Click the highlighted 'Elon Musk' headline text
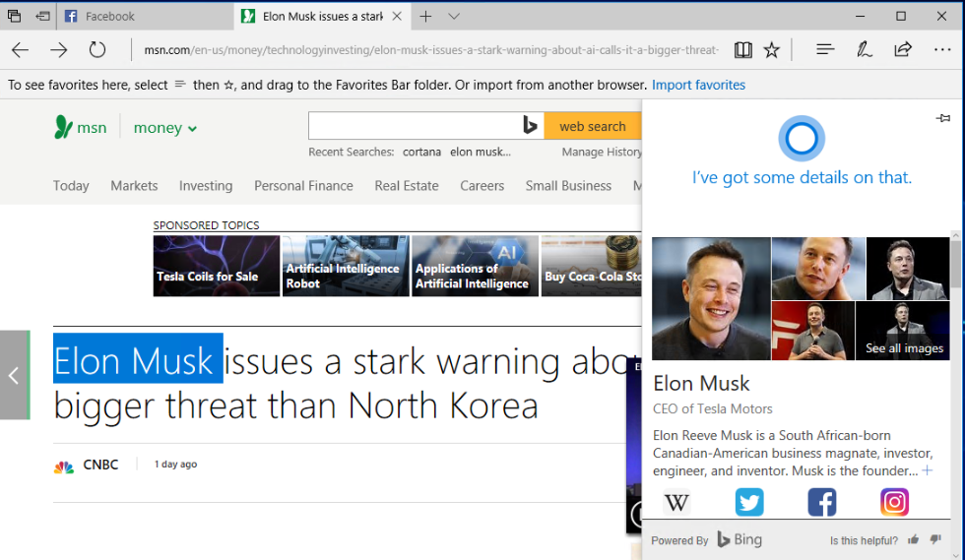This screenshot has height=560, width=965. (138, 359)
